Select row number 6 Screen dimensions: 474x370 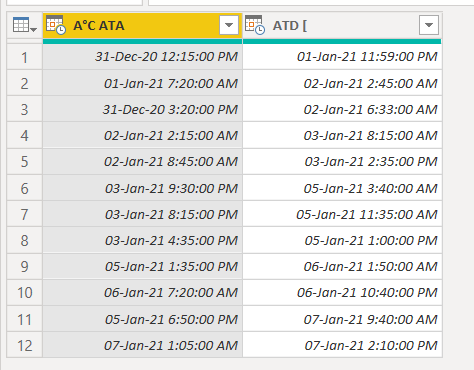(24, 188)
